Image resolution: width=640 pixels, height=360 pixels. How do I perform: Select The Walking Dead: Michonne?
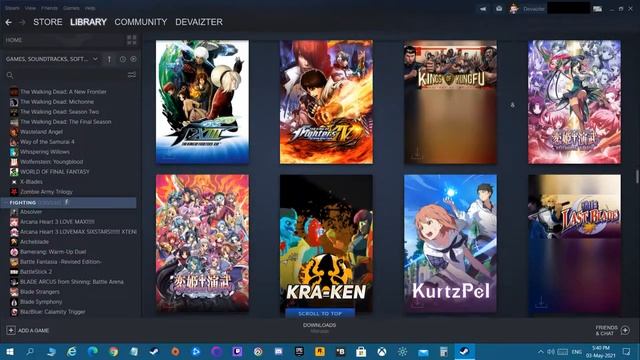pos(57,102)
